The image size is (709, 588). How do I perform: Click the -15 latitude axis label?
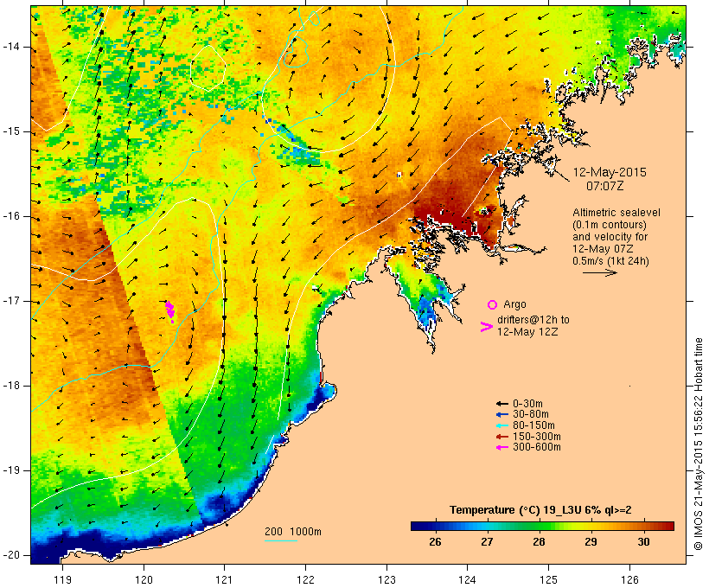10,131
